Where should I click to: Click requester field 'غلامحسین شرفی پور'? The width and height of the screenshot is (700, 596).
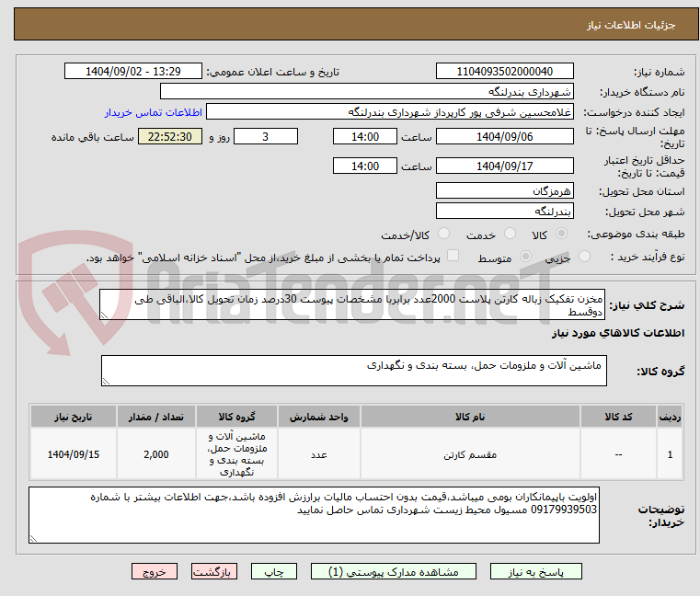coord(390,112)
